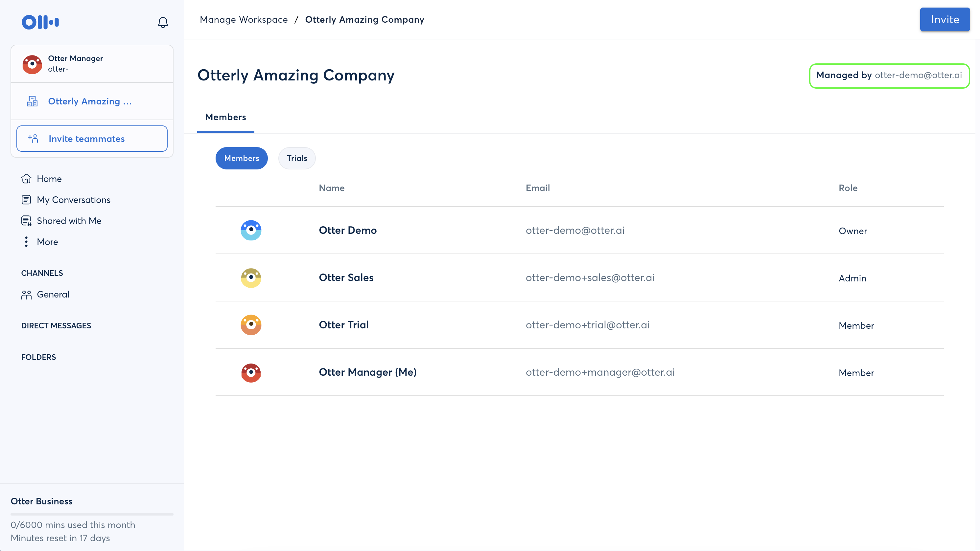
Task: Click the Name column header
Action: pos(331,188)
